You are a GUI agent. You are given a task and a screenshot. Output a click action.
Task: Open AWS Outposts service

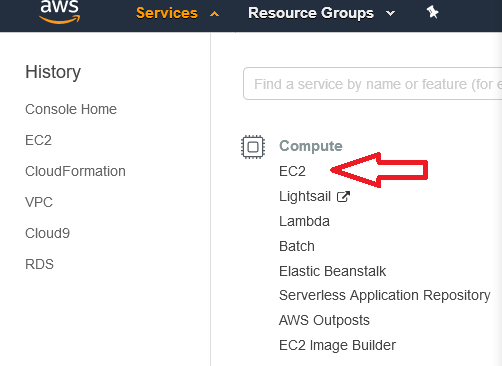pyautogui.click(x=324, y=320)
